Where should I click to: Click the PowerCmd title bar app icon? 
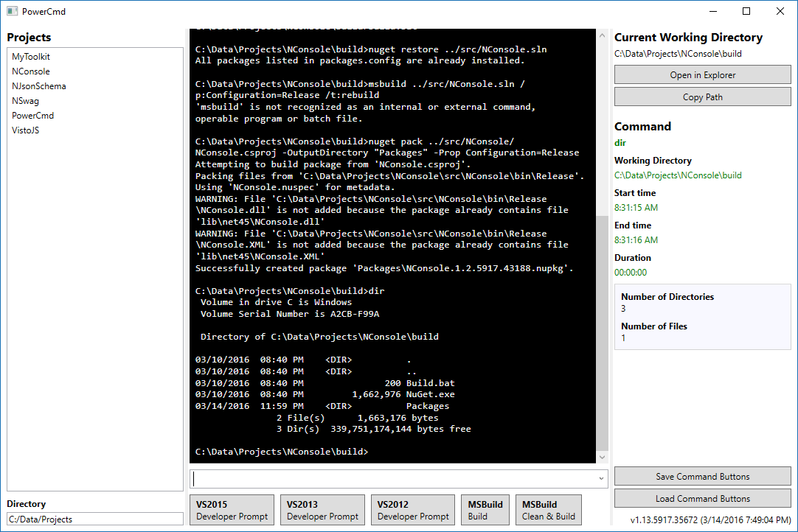tap(13, 11)
